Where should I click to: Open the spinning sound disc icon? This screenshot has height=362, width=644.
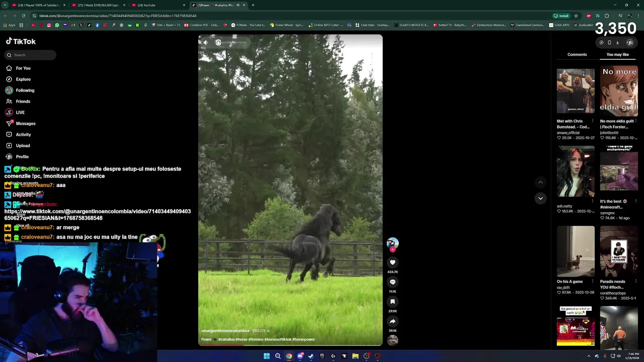[x=392, y=340]
